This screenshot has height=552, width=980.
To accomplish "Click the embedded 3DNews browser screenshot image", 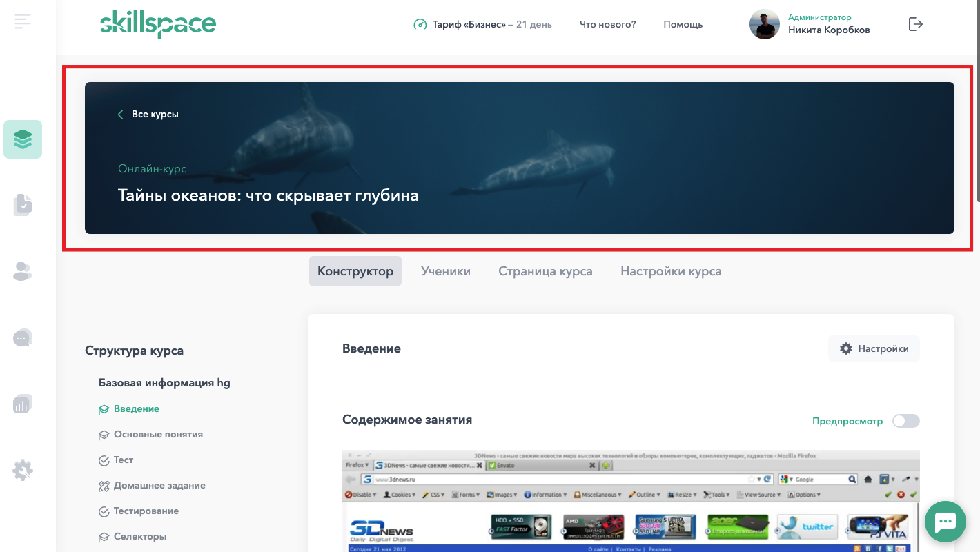I will pyautogui.click(x=631, y=501).
